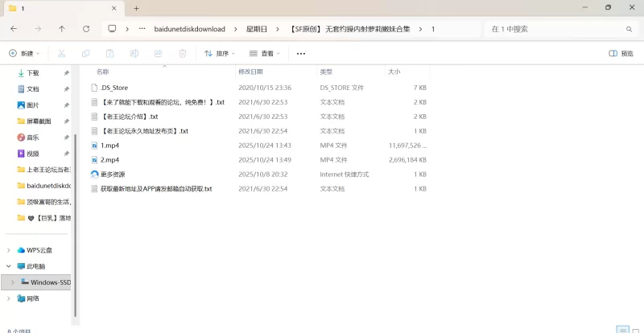Click the Delete trash icon in toolbar
The height and width of the screenshot is (333, 644).
click(x=183, y=53)
